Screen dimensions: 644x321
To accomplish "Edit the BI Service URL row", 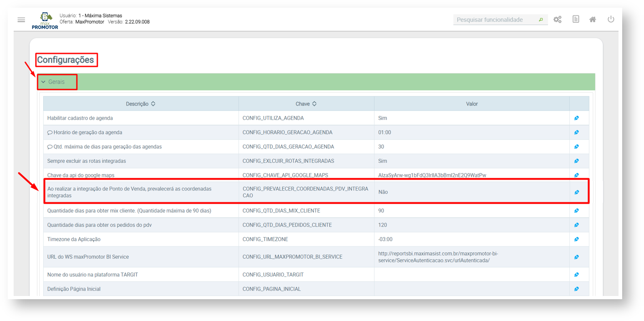I will (576, 257).
